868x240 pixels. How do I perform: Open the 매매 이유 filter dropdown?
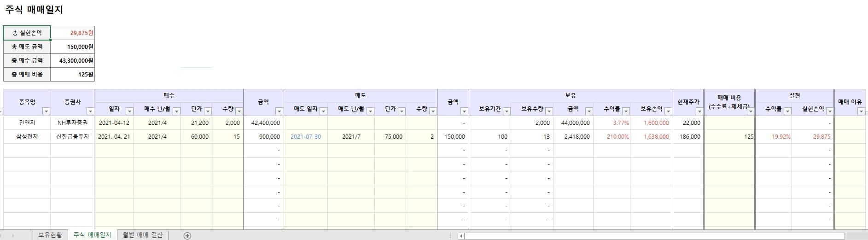861,111
